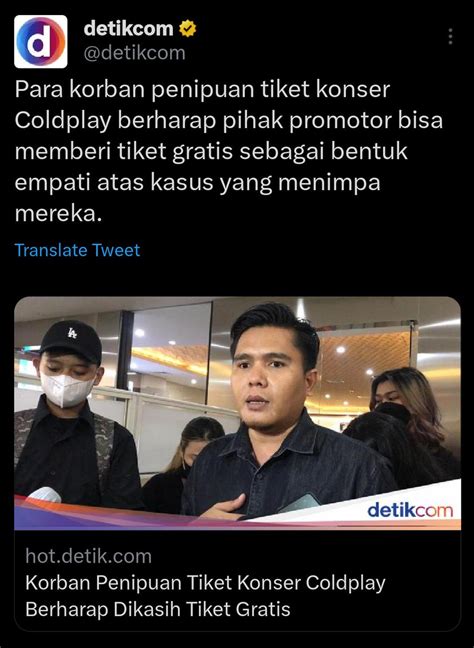Click the detikcom watermark on the photo
This screenshot has height=648, width=474.
410,511
